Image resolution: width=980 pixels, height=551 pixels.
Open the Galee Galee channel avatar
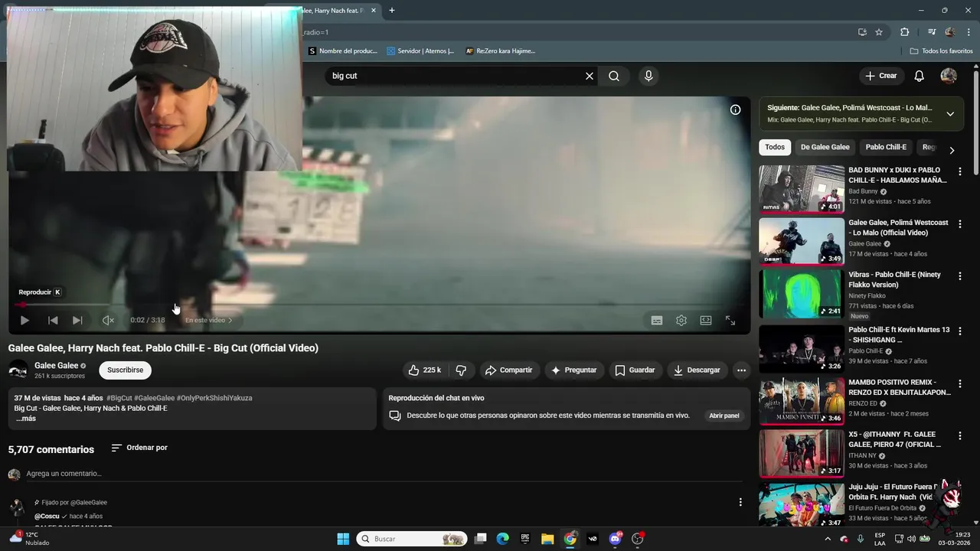coord(18,370)
